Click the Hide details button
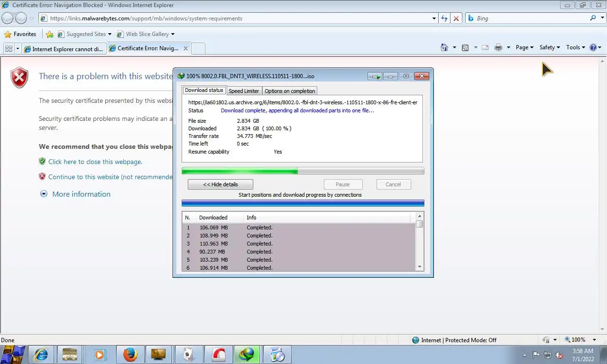 click(221, 184)
